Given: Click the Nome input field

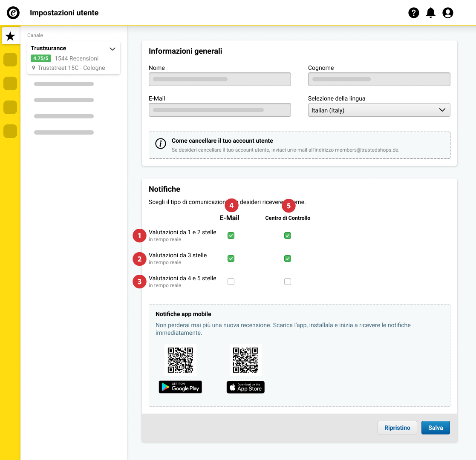Looking at the screenshot, I should point(220,79).
